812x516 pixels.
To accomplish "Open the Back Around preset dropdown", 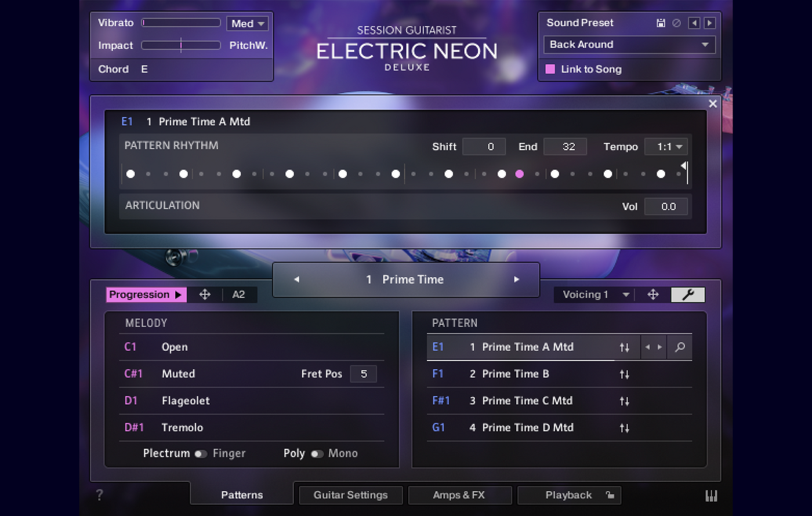I will point(629,45).
